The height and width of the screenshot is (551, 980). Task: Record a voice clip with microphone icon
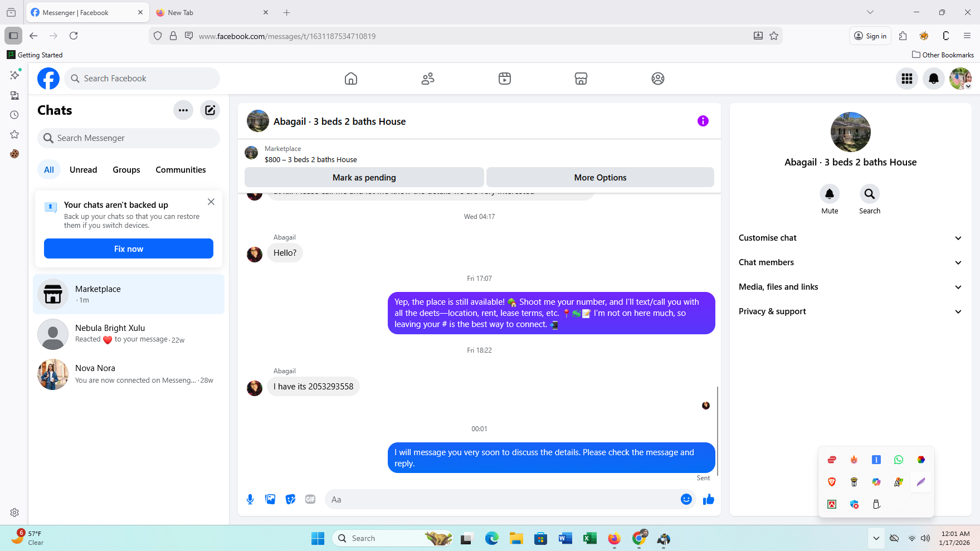[x=250, y=499]
